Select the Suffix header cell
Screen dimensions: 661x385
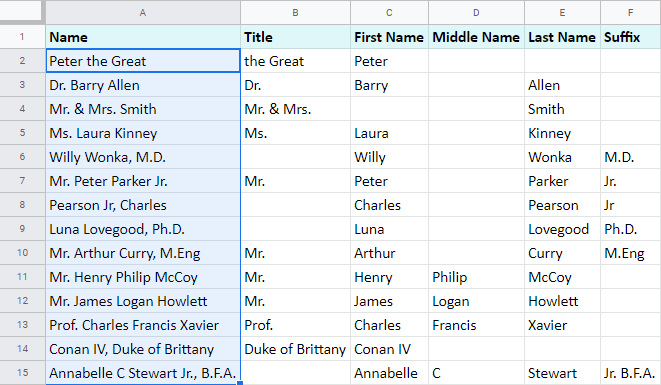click(x=631, y=37)
